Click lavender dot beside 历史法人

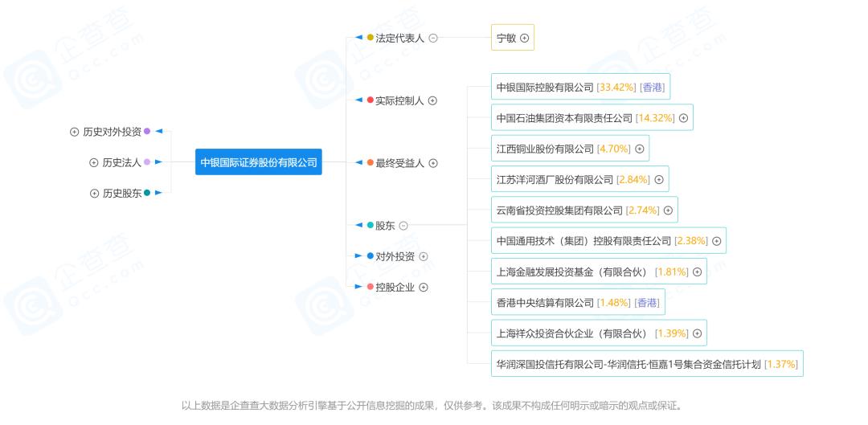click(x=147, y=162)
